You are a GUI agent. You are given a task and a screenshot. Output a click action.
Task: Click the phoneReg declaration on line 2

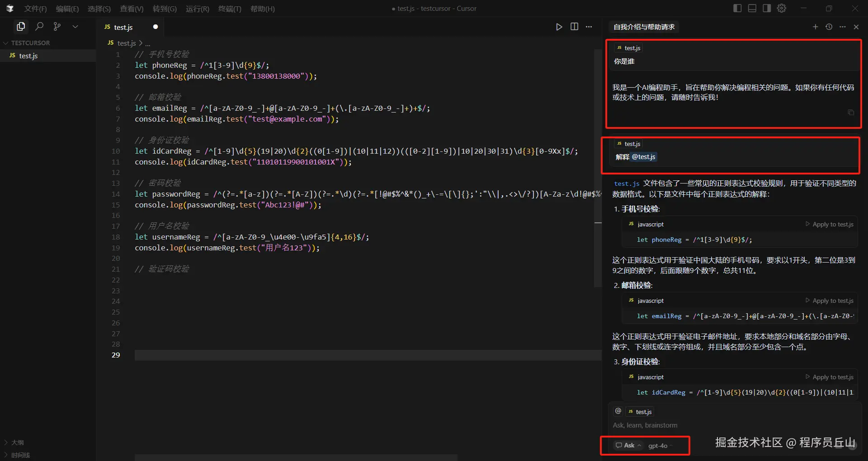202,65
